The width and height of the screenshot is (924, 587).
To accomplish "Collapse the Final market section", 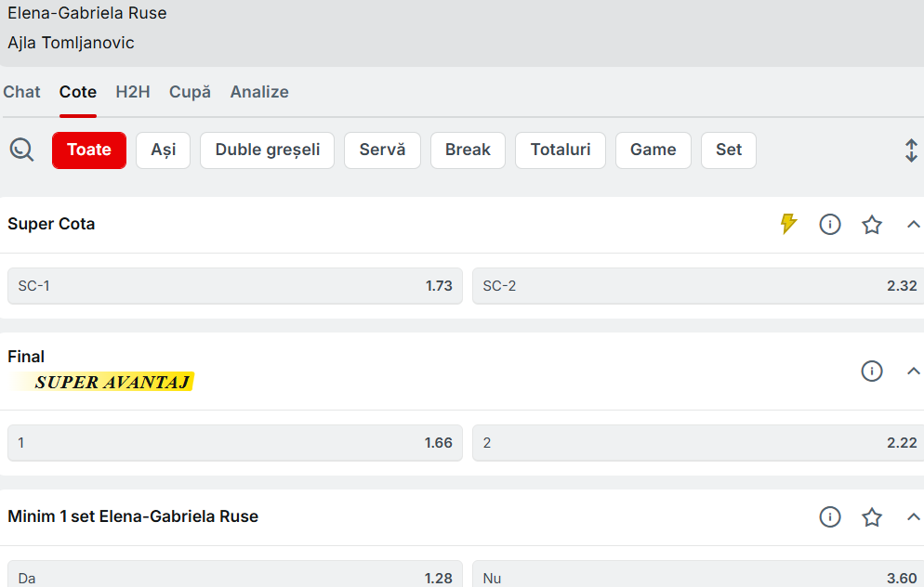I will [913, 371].
